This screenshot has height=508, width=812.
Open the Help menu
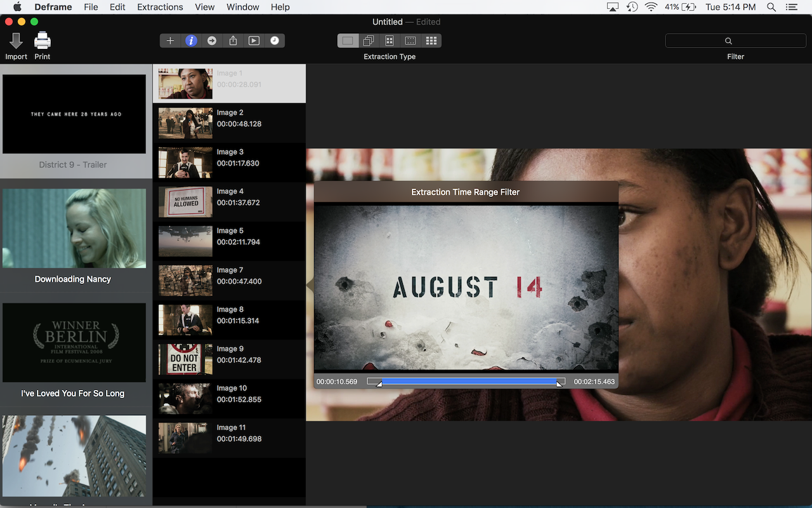click(280, 7)
